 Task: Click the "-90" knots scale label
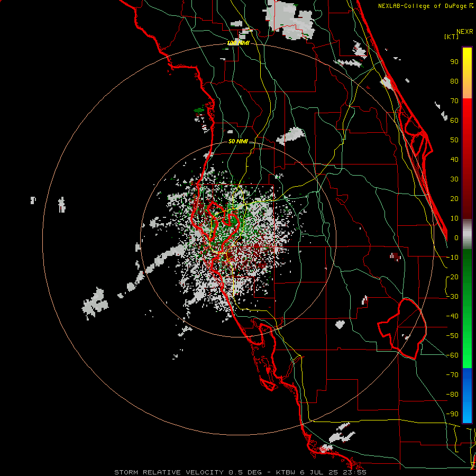(452, 414)
